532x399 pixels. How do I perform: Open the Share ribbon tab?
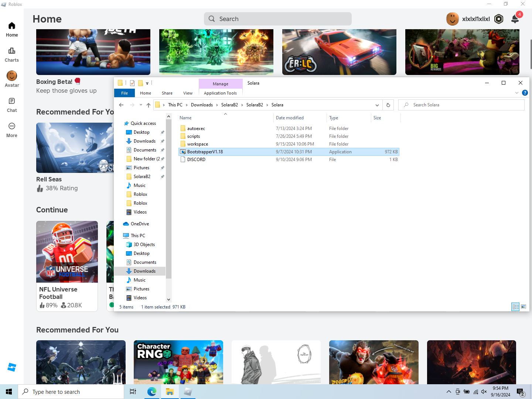(167, 93)
